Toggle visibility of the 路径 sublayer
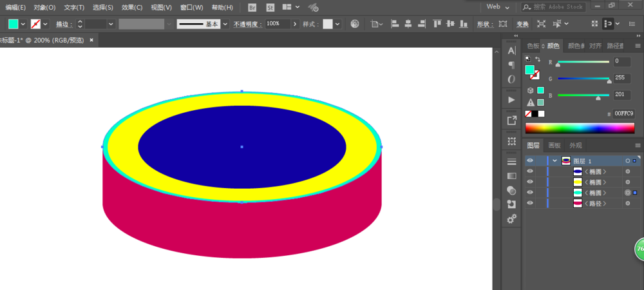 click(530, 203)
